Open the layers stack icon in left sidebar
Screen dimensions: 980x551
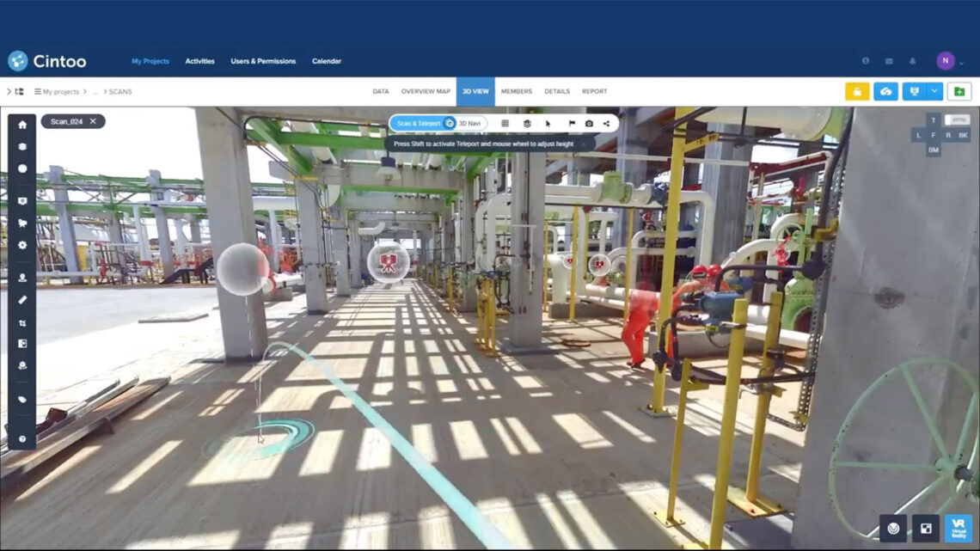coord(22,147)
